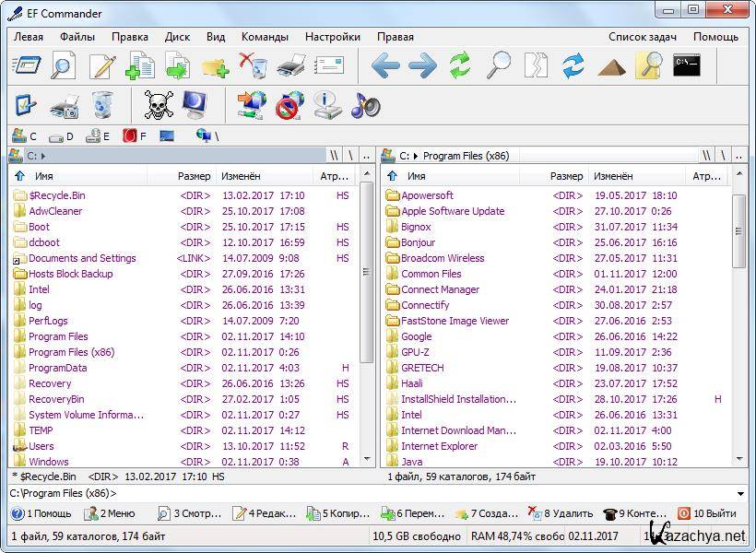Click the blue back arrow icon
The width and height of the screenshot is (756, 553).
(x=384, y=65)
